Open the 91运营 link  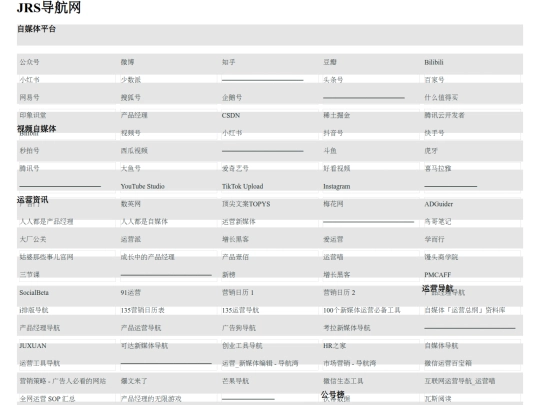coord(131,293)
